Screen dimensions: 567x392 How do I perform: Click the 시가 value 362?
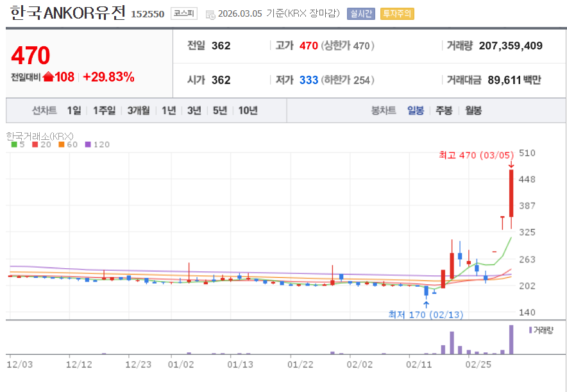(x=221, y=80)
